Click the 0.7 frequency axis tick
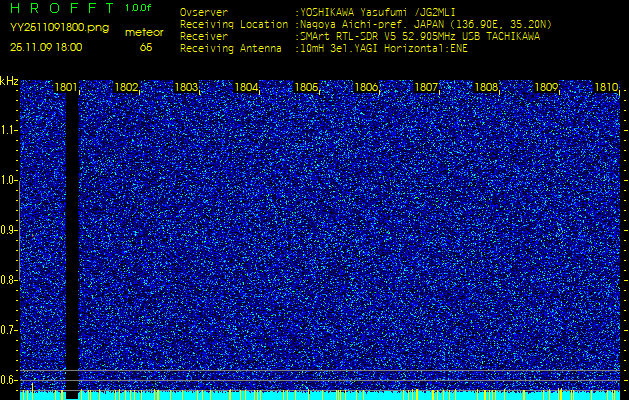 tap(9, 329)
